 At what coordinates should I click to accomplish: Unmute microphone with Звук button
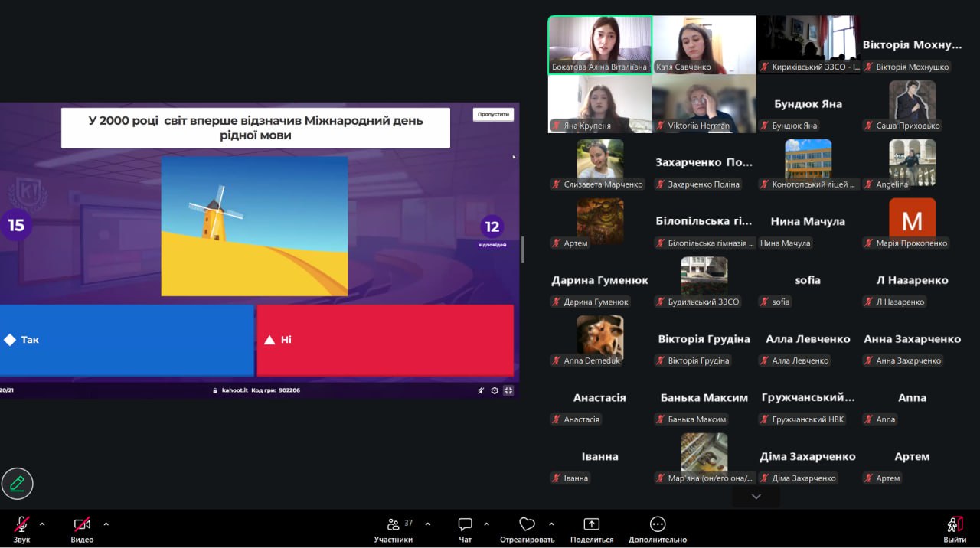tap(21, 525)
